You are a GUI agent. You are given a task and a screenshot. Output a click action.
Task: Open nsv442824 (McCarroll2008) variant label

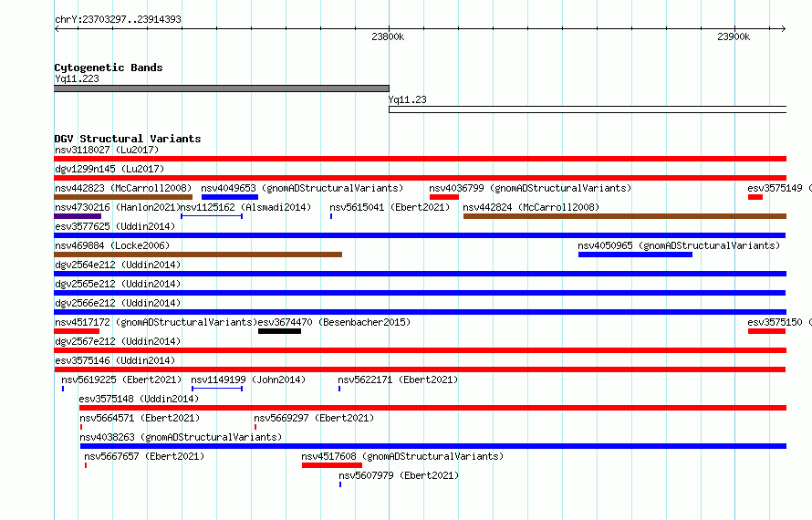coord(531,207)
